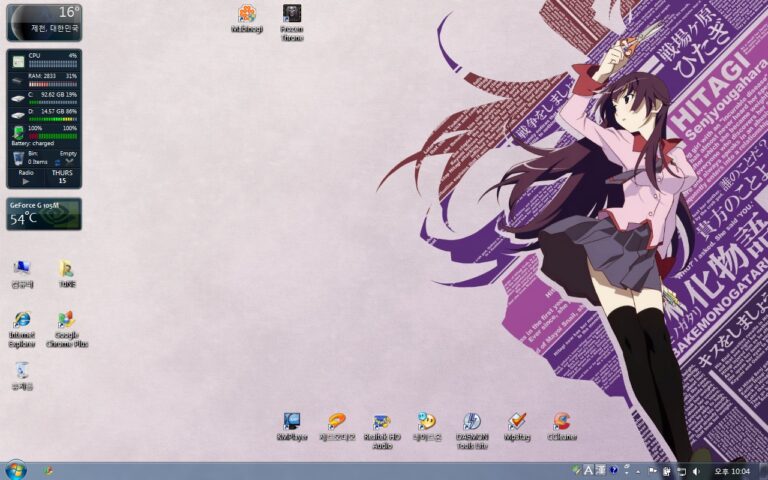Viewport: 768px width, 480px height.
Task: Click the green battery icon in gadget
Action: tap(18, 132)
